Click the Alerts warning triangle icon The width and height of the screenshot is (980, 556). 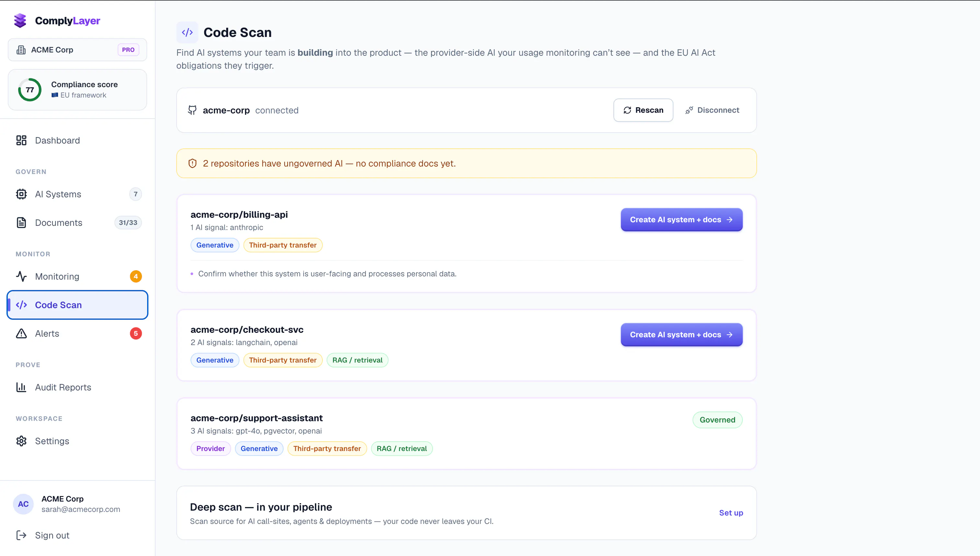21,333
